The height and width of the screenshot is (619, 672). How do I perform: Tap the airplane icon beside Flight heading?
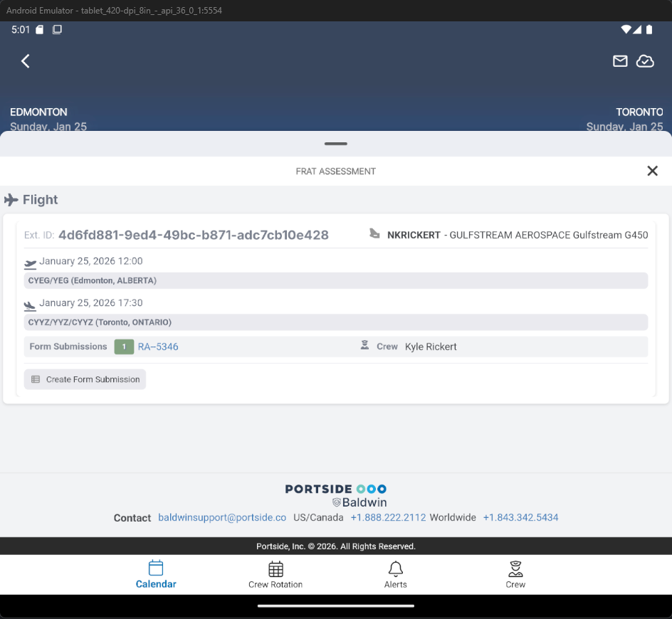(11, 200)
